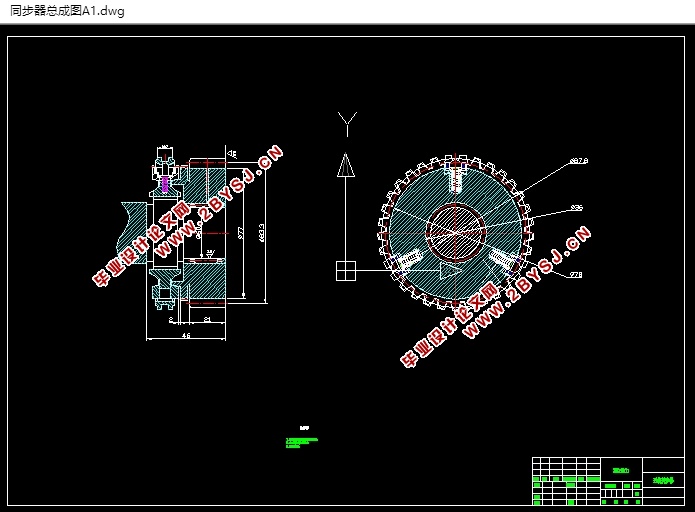Click the hatched shaft circle at the gear center

tap(455, 231)
